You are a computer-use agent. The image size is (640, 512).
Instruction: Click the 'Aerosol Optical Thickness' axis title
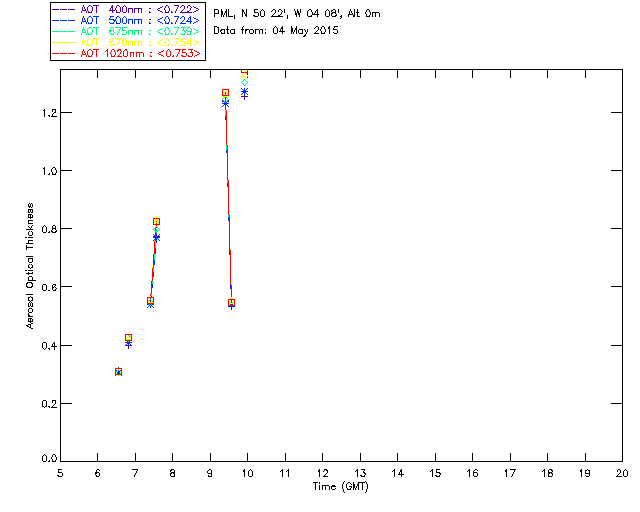[30, 266]
